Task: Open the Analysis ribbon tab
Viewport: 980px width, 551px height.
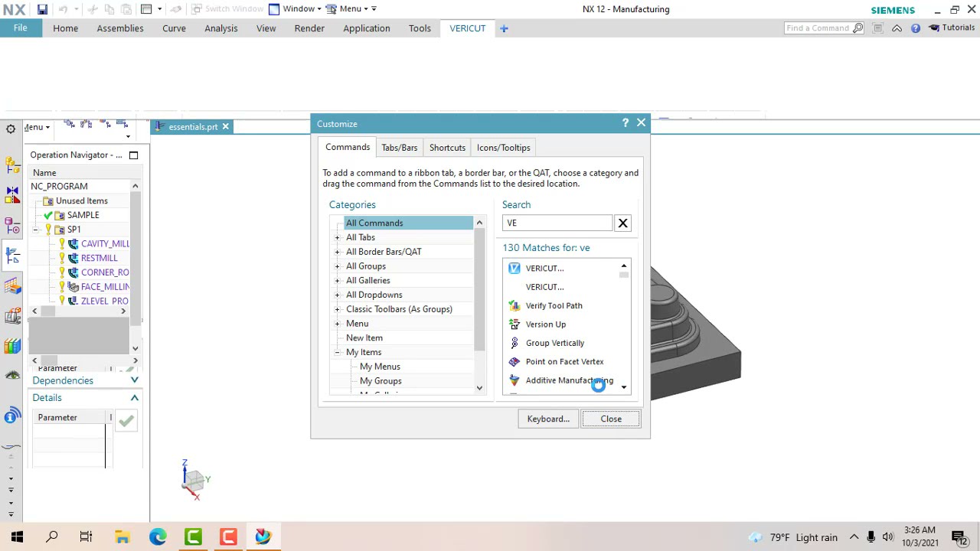Action: pos(221,28)
